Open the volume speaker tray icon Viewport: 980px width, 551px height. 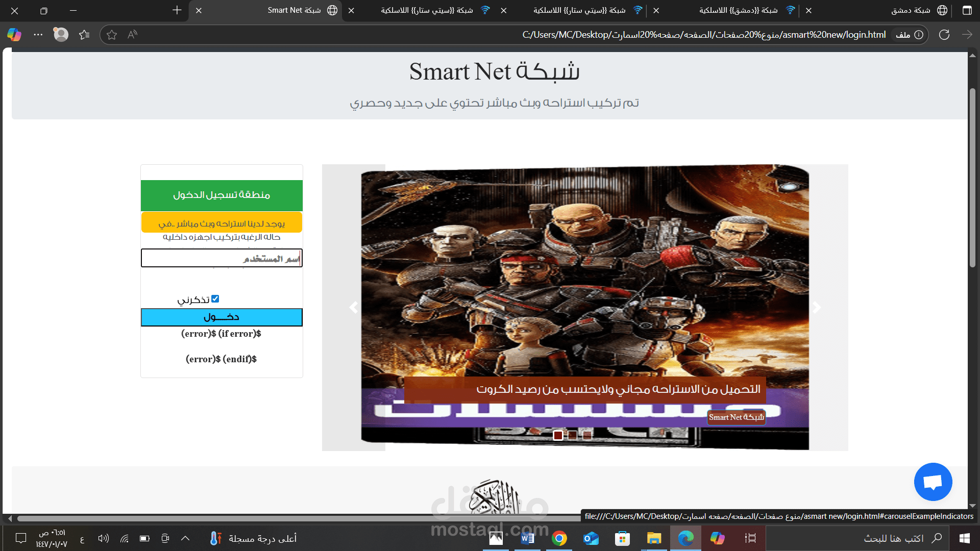[104, 538]
